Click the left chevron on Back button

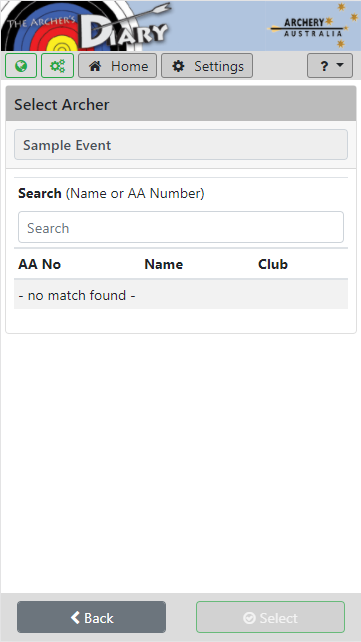pos(75,617)
